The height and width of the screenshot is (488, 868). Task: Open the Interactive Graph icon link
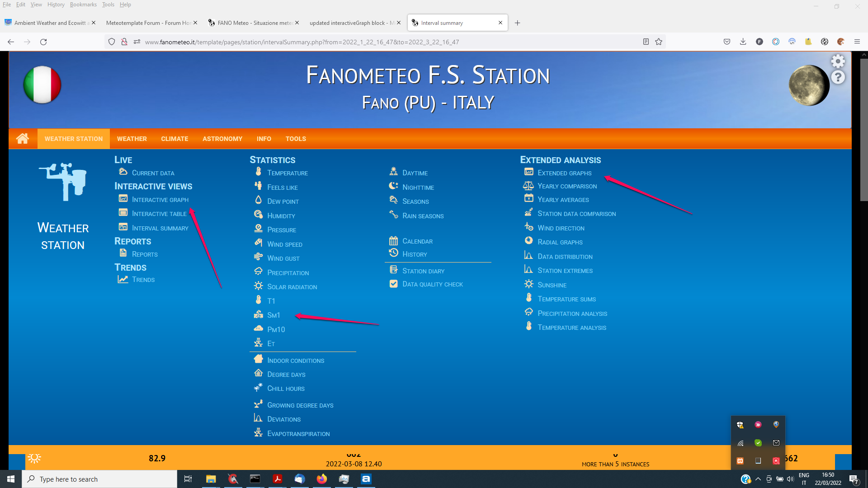(x=123, y=199)
